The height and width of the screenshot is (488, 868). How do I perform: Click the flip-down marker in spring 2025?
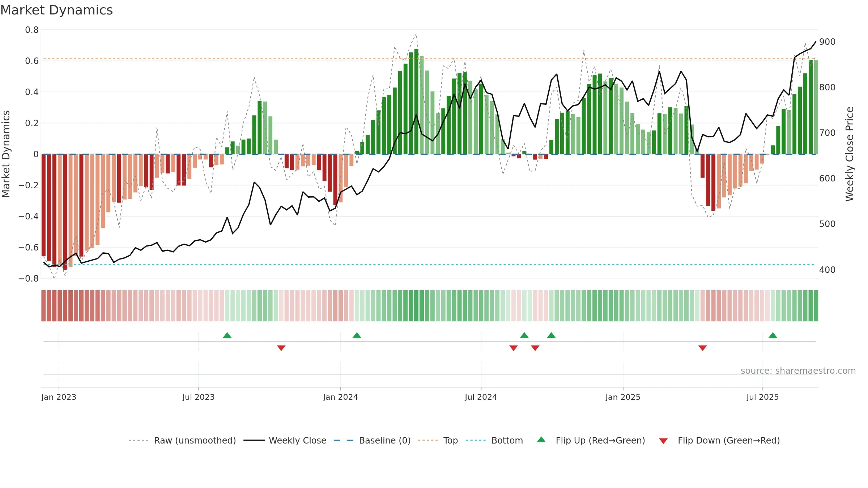click(x=703, y=348)
